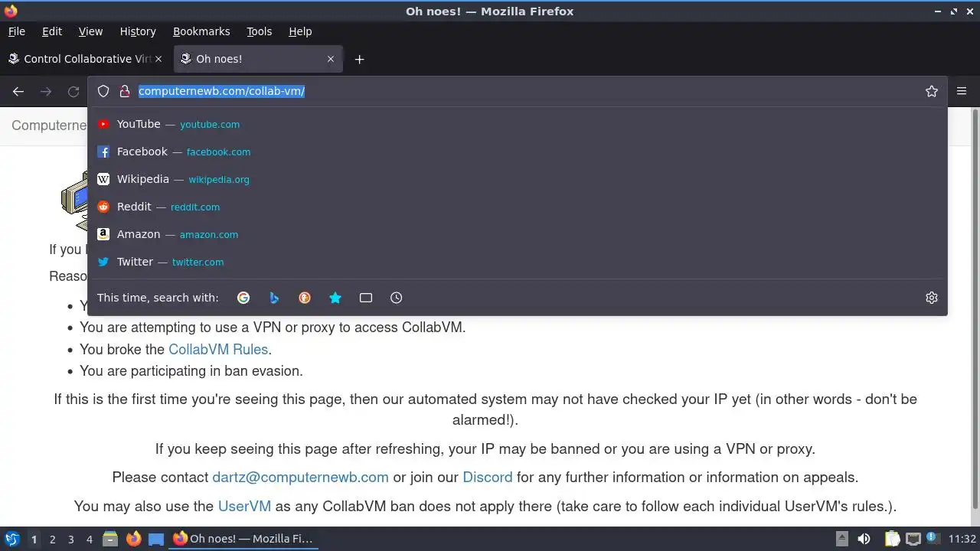Click the reload page button
980x551 pixels.
pos(73,91)
